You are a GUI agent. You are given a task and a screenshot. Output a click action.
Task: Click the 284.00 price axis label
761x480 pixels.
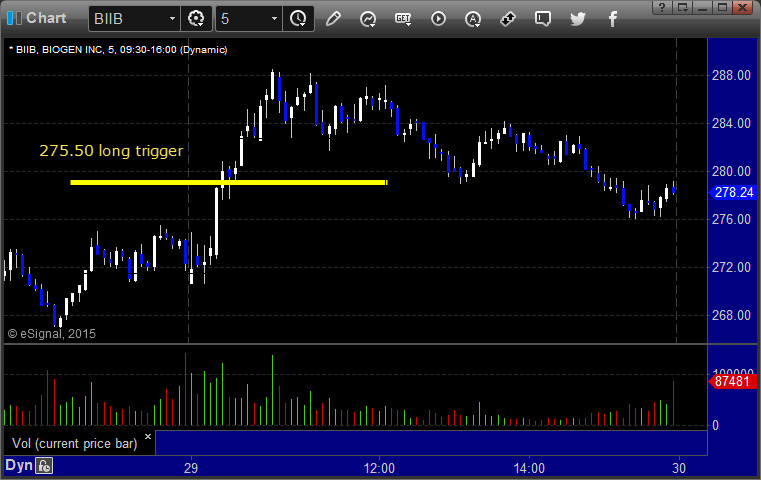731,123
